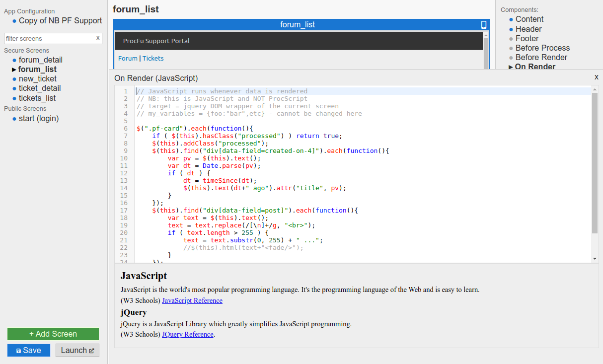Open the start (login) public screen
The image size is (603, 364).
coord(39,119)
